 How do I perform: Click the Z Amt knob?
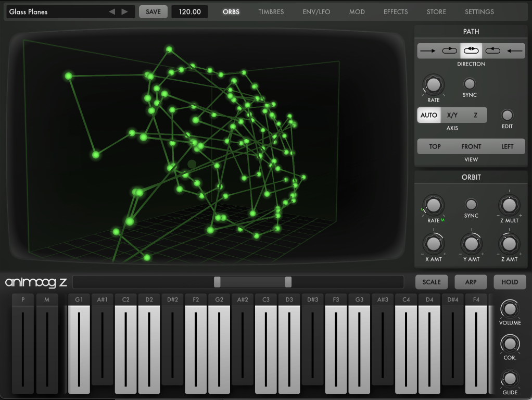coord(509,244)
